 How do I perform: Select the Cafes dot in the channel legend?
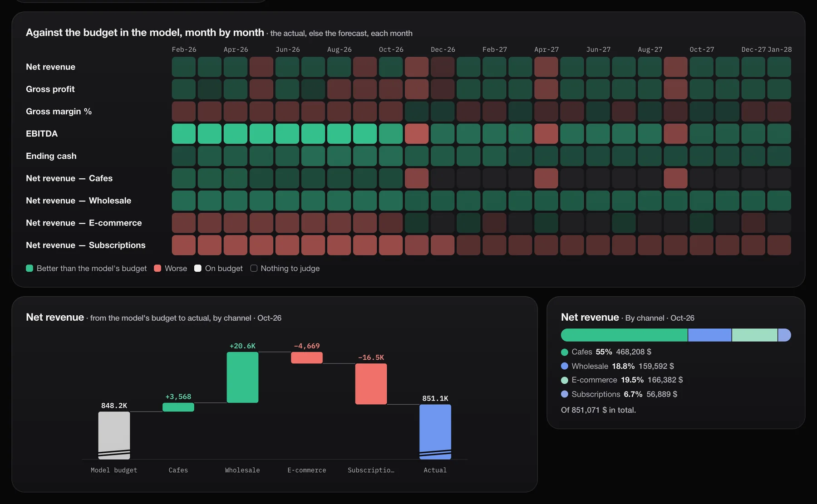[x=565, y=352]
